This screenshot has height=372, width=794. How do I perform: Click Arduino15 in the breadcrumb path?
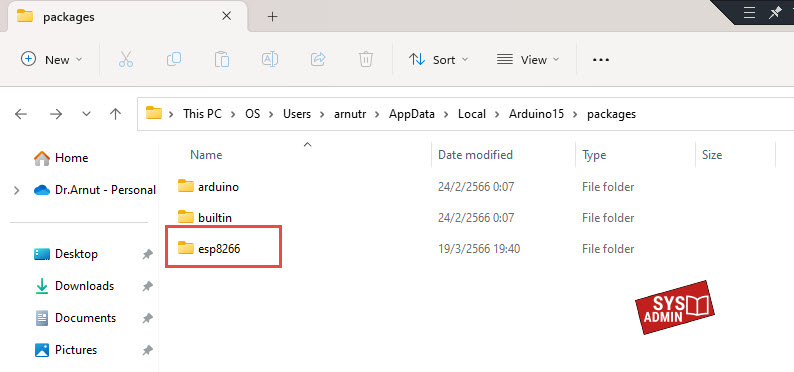pyautogui.click(x=536, y=114)
